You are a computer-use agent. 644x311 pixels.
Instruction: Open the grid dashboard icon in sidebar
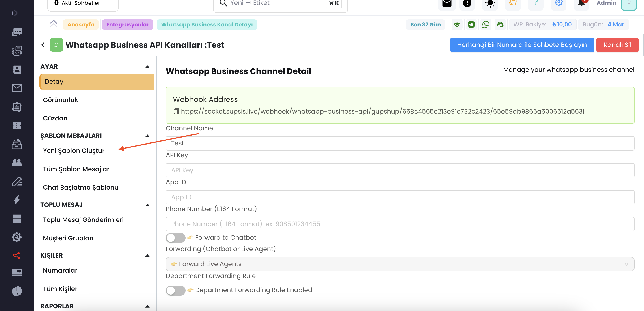(17, 219)
